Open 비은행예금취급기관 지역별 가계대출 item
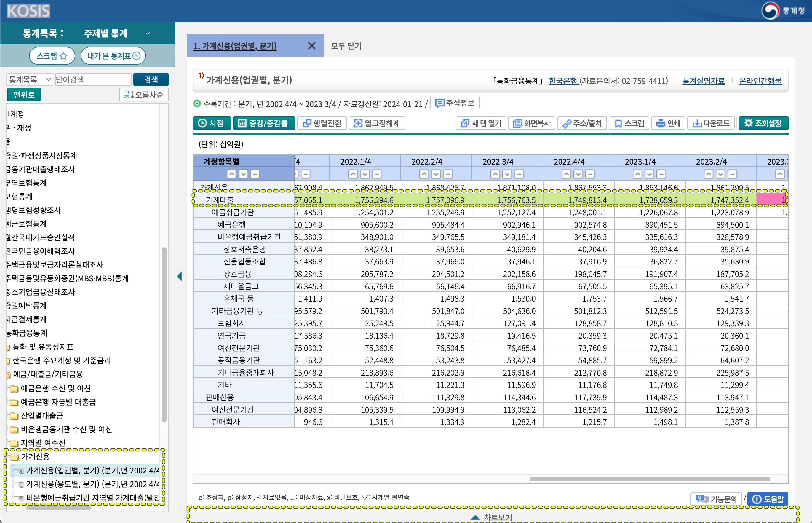The height and width of the screenshot is (523, 812). (92, 498)
